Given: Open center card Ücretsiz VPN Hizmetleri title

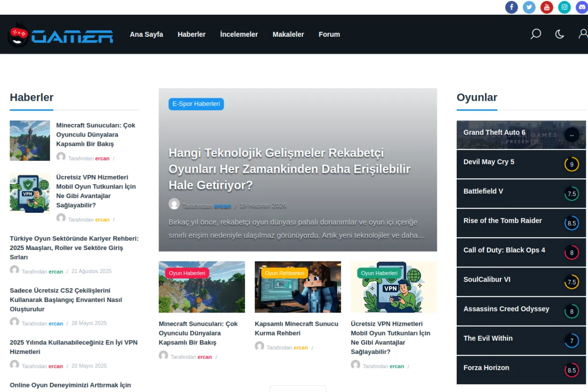Looking at the screenshot, I should (390, 338).
